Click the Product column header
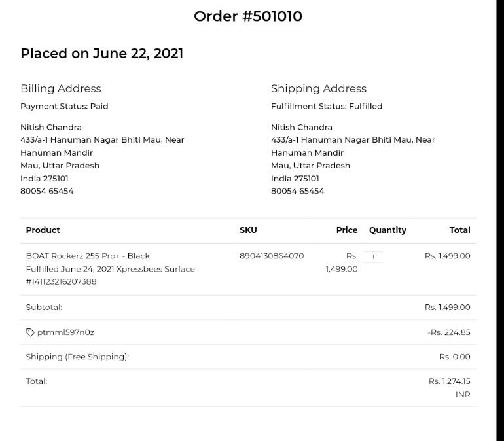Screen dimensions: 504x441 43,230
